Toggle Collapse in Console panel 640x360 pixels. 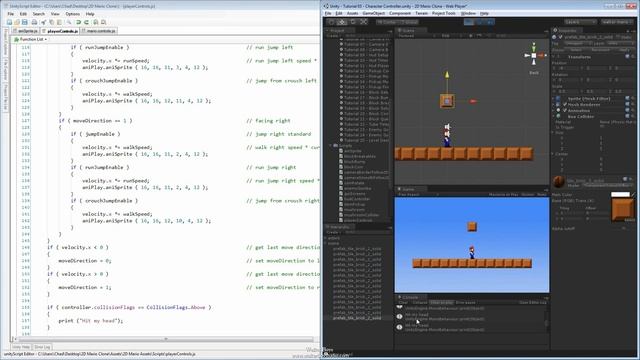(420, 303)
